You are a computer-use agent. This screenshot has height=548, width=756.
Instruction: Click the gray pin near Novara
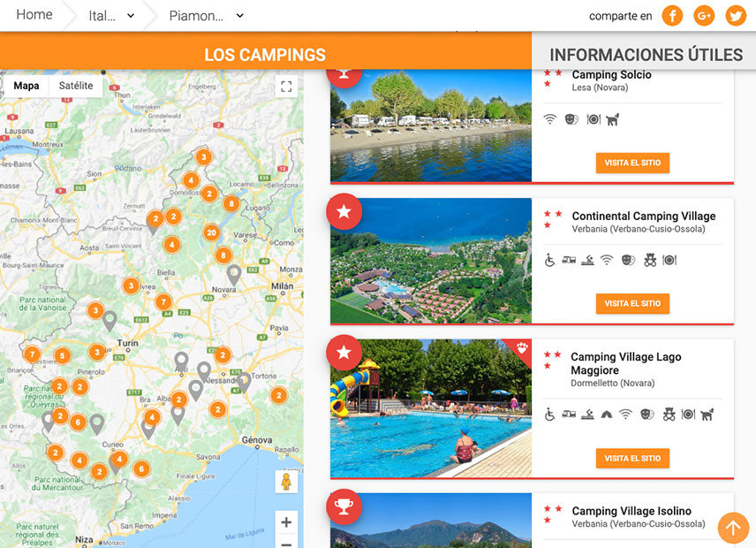234,275
